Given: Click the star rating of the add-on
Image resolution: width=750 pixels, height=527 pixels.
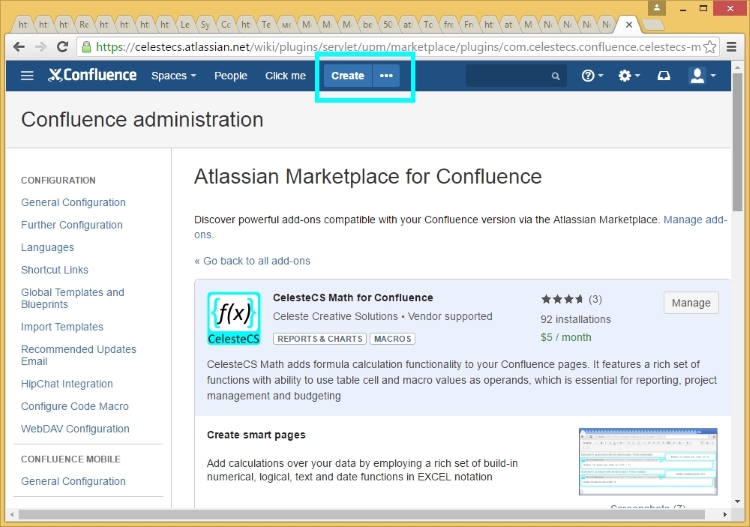Looking at the screenshot, I should [562, 299].
